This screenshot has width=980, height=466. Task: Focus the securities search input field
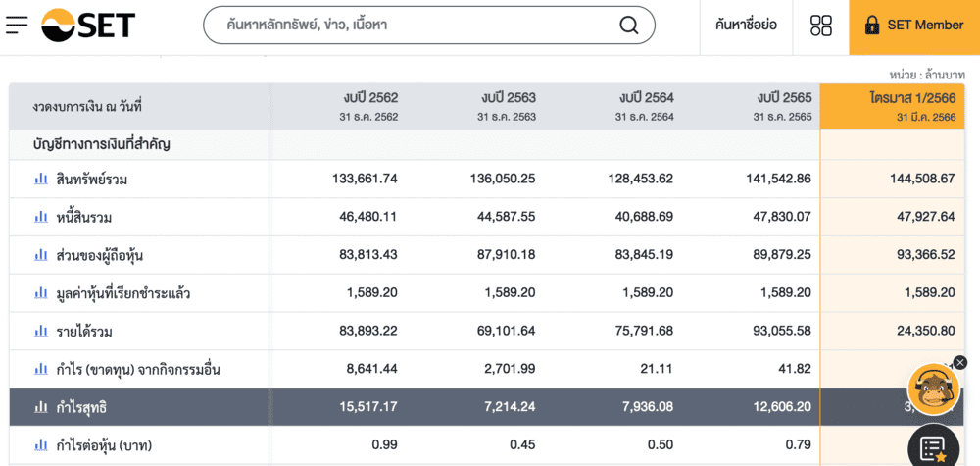(412, 26)
